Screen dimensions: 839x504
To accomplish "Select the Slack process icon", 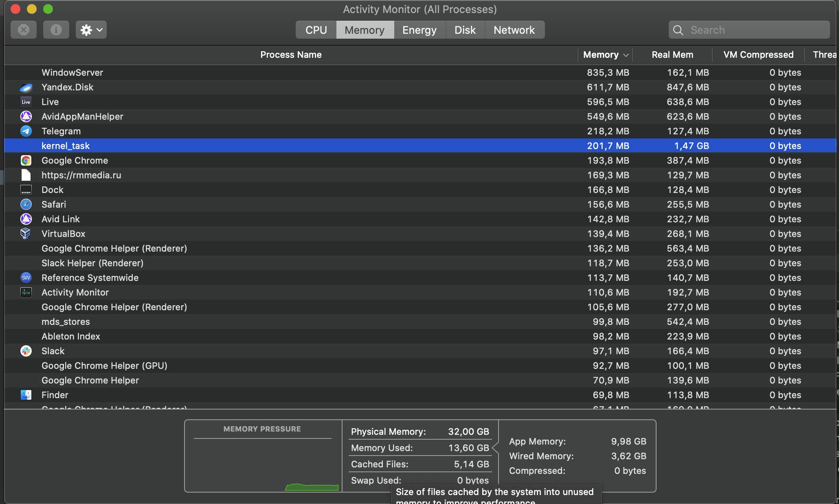I will coord(26,351).
